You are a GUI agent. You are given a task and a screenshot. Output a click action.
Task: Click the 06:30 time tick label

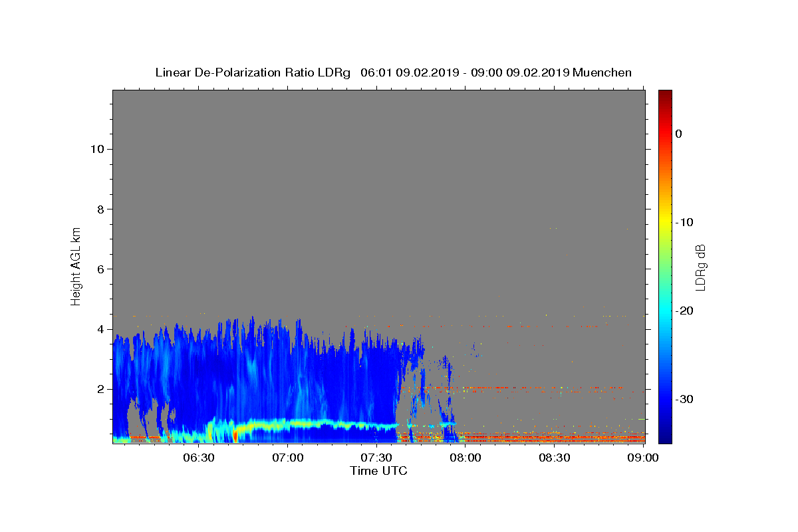click(x=198, y=458)
